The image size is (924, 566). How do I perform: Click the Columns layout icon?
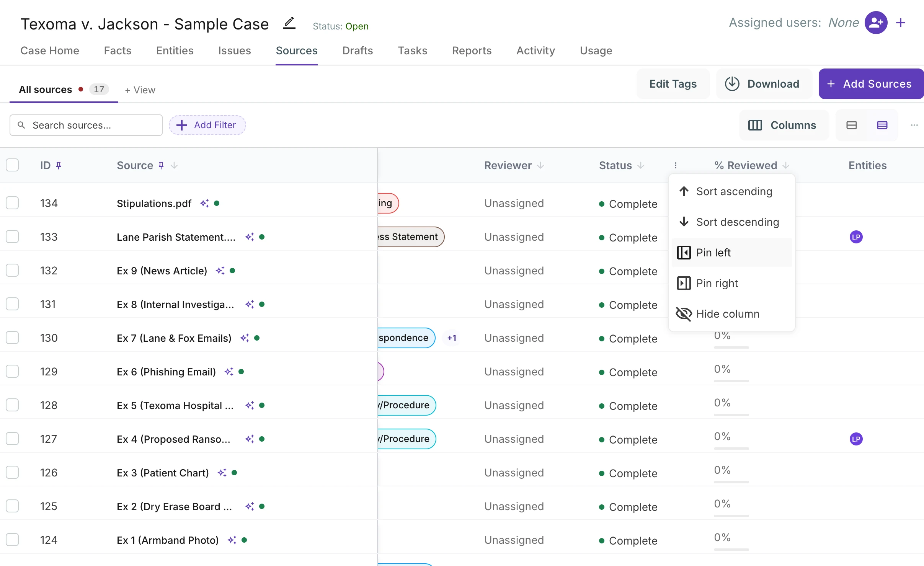[x=755, y=125]
